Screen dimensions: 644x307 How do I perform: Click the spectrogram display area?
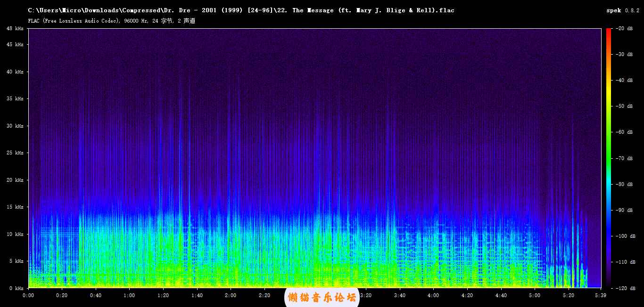point(314,158)
